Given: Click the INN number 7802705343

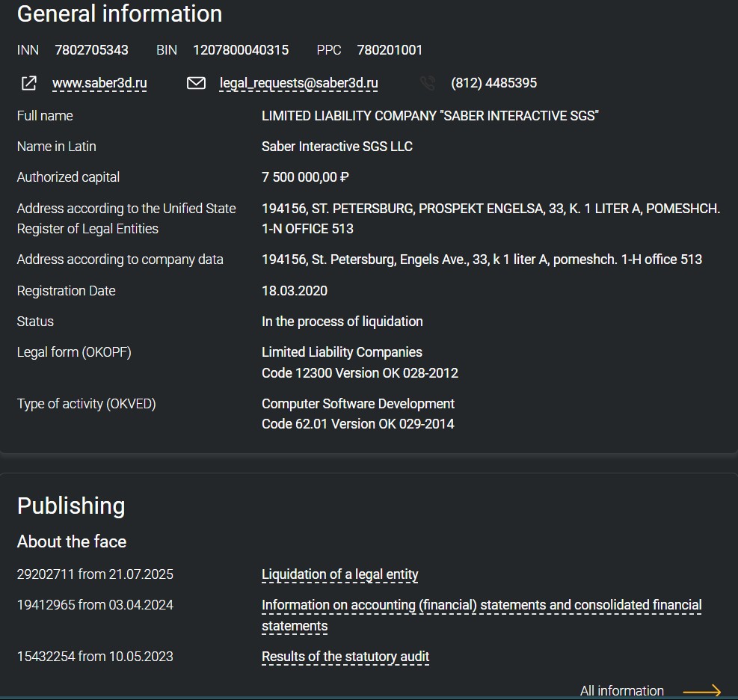Looking at the screenshot, I should pos(92,50).
